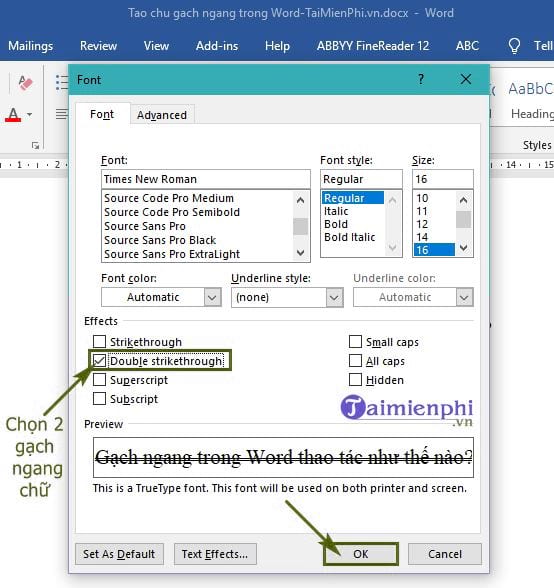Click the Cancel button
This screenshot has height=588, width=554.
click(x=445, y=554)
